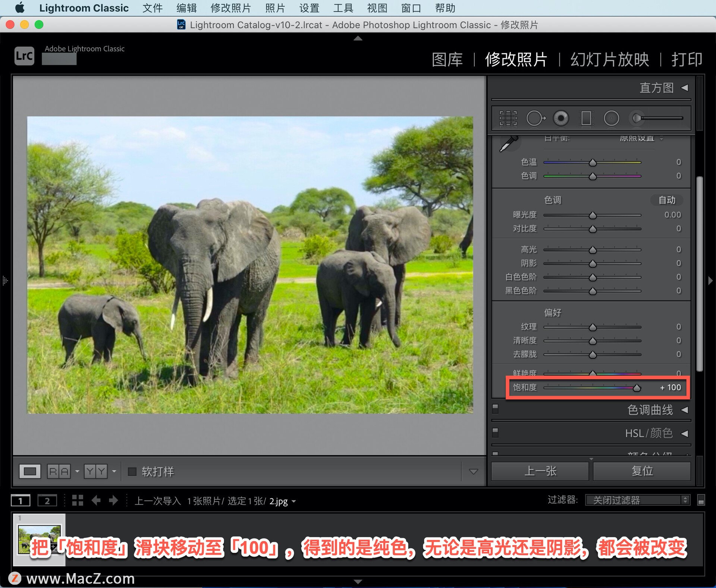Select the Radial Filter tool
This screenshot has width=716, height=588.
click(x=611, y=119)
